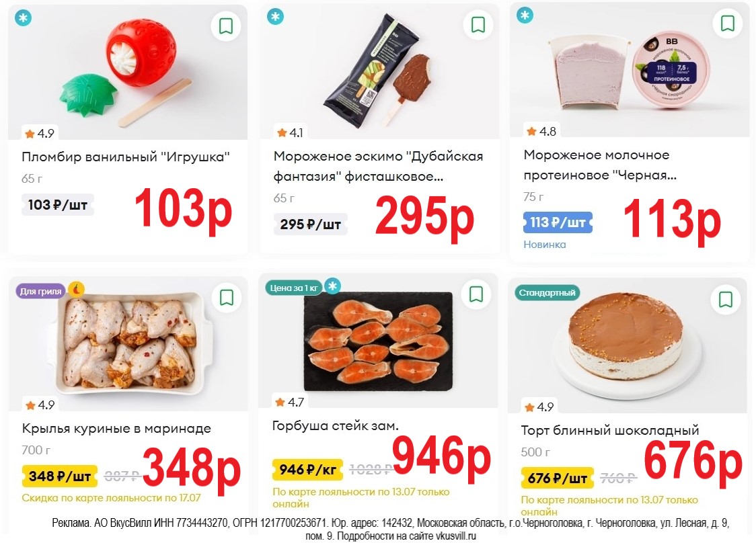Click the bookmark icon on Крылья куриные
This screenshot has width=756, height=543.
pyautogui.click(x=227, y=297)
